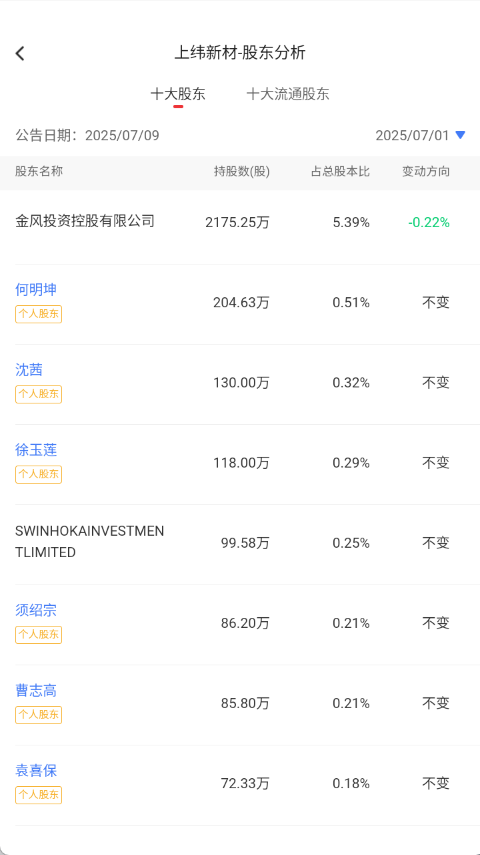The height and width of the screenshot is (855, 480).
Task: Select the 金风投资控股有限公司 row
Action: point(240,222)
